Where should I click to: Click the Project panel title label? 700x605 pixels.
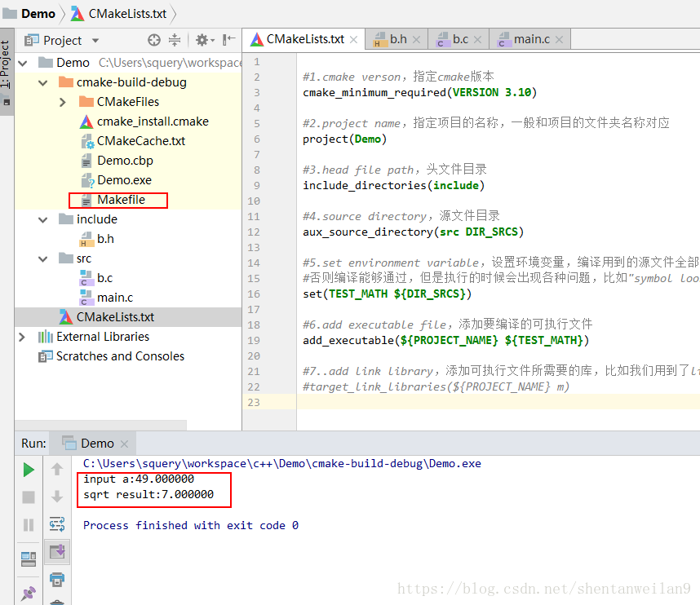[x=62, y=41]
